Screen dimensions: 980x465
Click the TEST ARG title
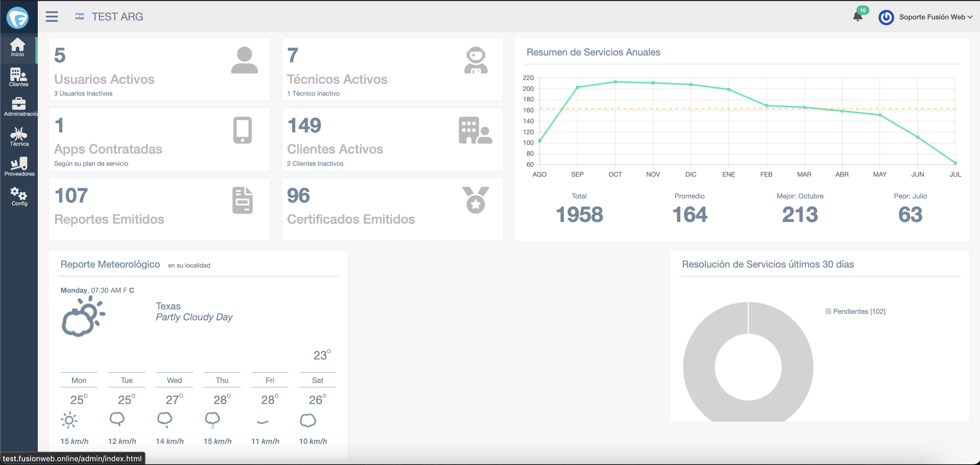click(x=117, y=17)
